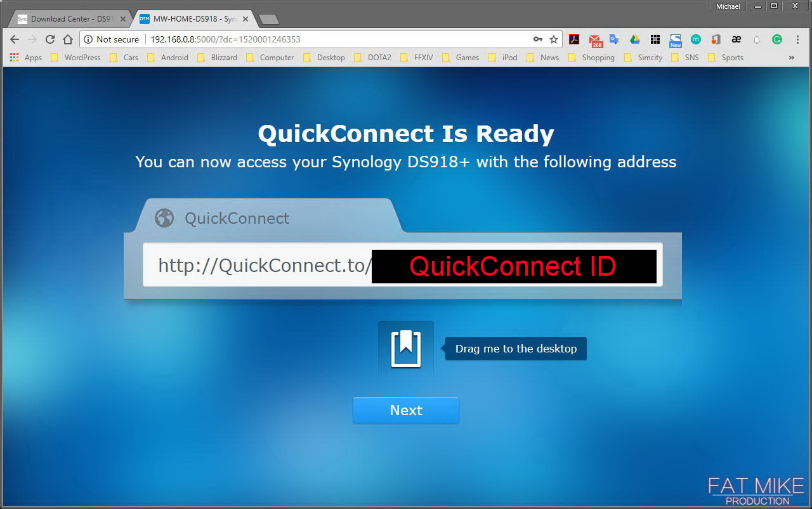Click the QuickConnect tab heading
This screenshot has width=812, height=509.
[x=237, y=218]
